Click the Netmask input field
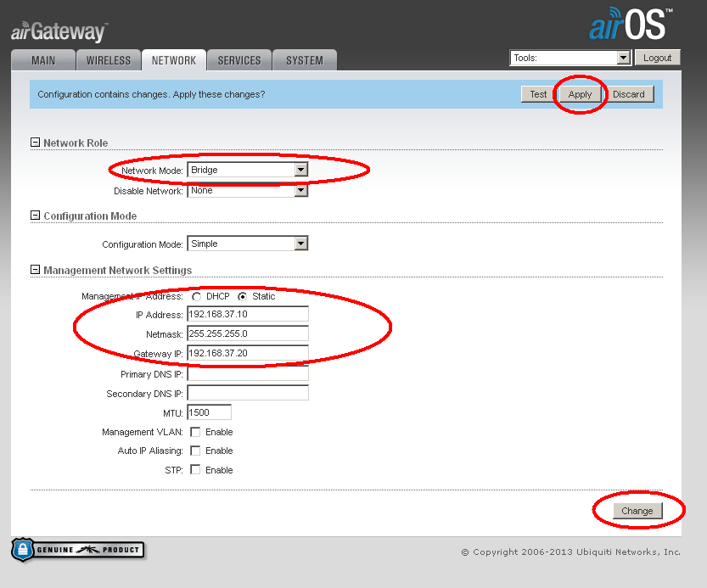 [x=248, y=333]
